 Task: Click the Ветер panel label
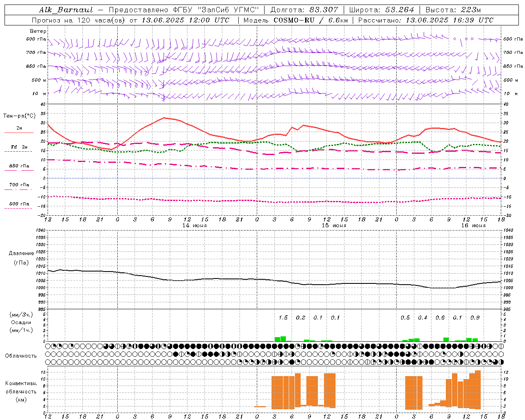(x=38, y=31)
